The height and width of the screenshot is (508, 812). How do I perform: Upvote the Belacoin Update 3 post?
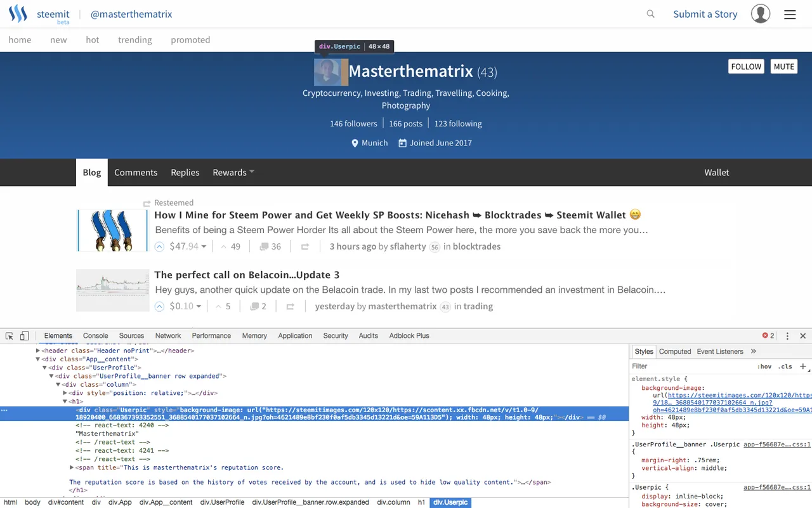[x=160, y=306]
